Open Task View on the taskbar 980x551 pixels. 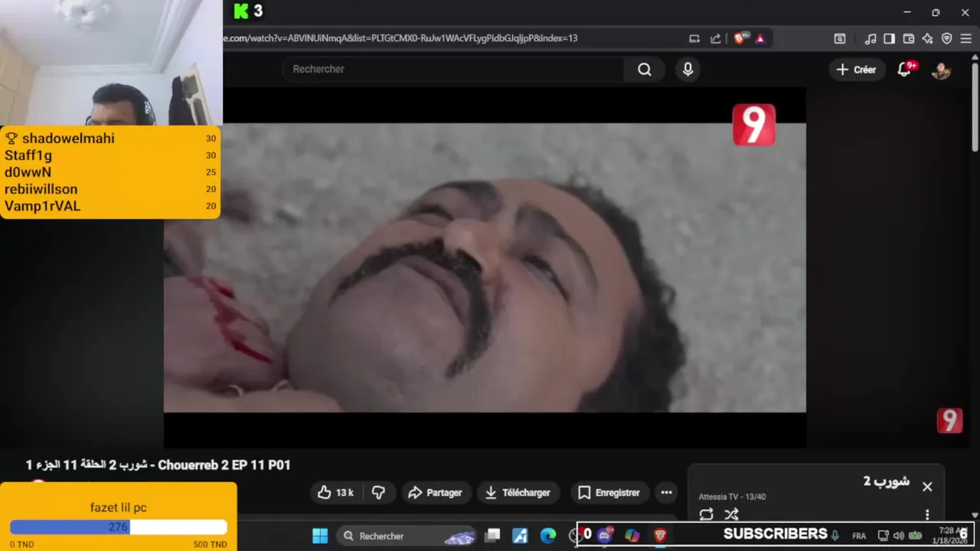(x=493, y=536)
